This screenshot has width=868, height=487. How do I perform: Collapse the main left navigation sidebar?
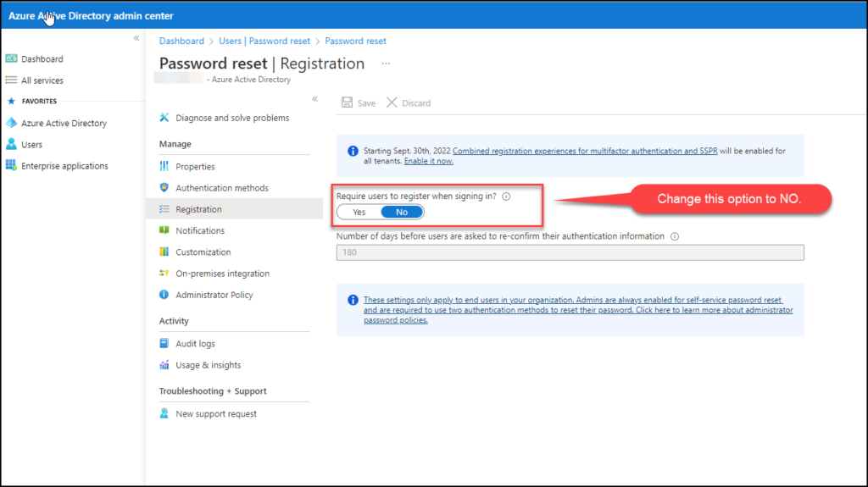coord(136,38)
